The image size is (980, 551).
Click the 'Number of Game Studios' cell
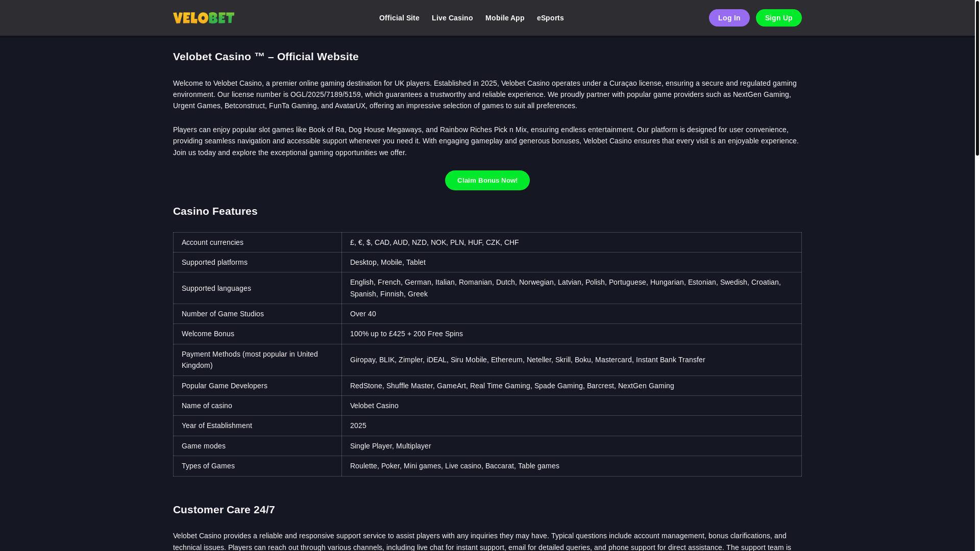point(257,314)
